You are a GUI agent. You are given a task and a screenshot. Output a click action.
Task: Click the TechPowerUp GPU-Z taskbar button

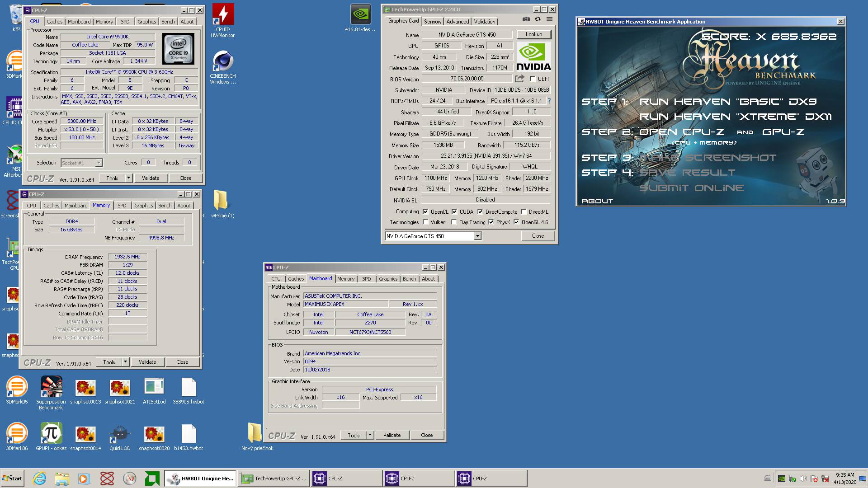pyautogui.click(x=274, y=479)
